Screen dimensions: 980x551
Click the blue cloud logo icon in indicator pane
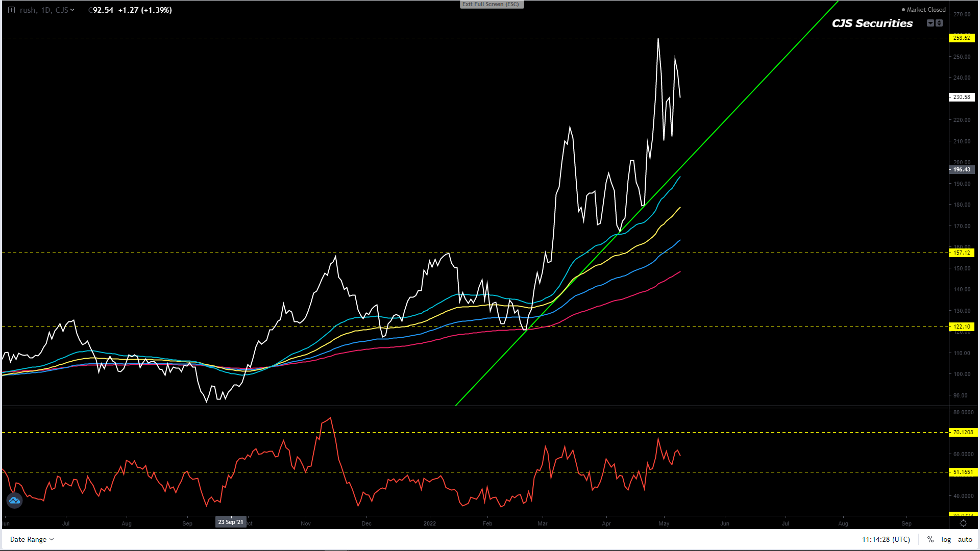[x=14, y=500]
